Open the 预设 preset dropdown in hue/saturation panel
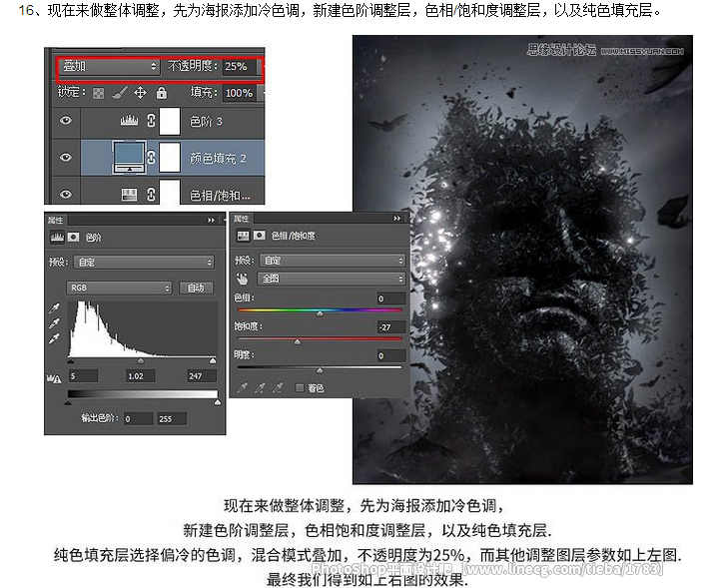Viewport: 719px width, 588px height. (333, 261)
